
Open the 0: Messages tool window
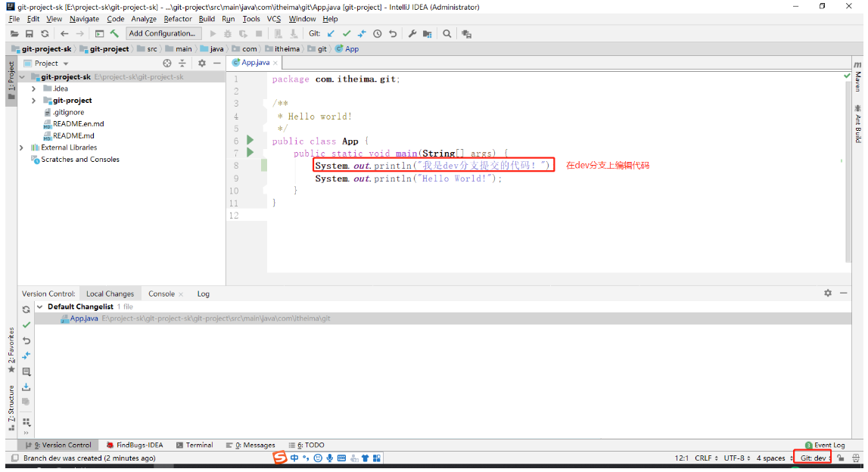[x=250, y=446]
